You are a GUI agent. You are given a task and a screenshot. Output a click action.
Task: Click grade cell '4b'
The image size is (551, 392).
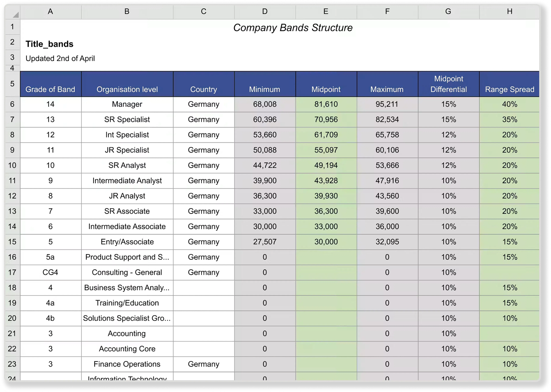(51, 318)
